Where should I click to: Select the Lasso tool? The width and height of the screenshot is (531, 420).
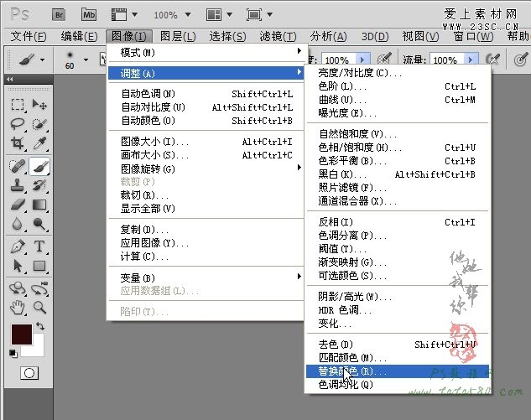point(18,124)
